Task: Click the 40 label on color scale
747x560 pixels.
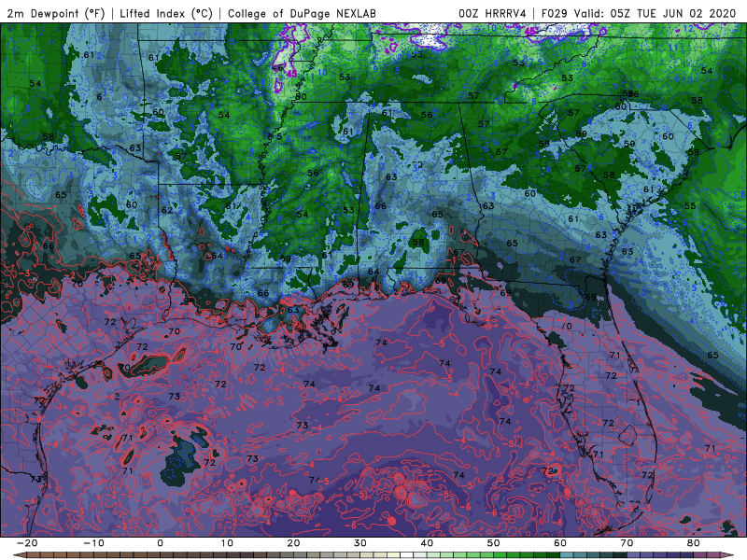Action: [x=427, y=543]
